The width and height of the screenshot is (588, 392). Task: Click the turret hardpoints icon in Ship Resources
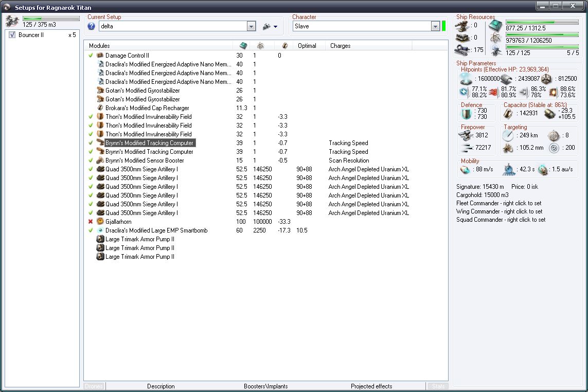(461, 26)
